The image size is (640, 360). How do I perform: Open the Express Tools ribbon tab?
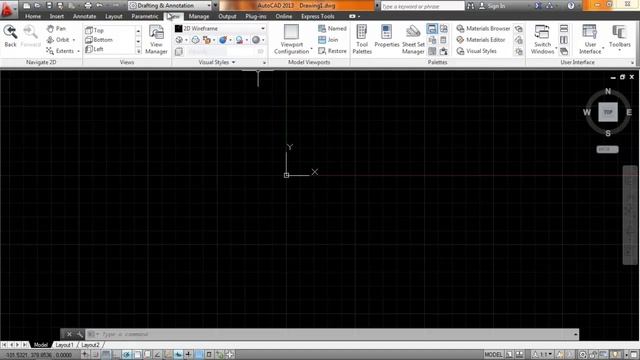318,16
